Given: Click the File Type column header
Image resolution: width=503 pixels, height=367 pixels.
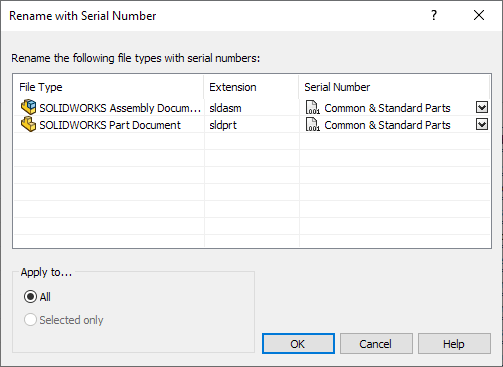Looking at the screenshot, I should [108, 87].
